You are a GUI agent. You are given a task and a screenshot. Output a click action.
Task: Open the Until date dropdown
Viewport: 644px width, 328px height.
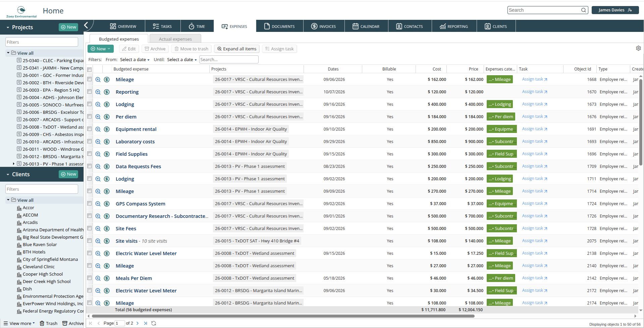(182, 59)
